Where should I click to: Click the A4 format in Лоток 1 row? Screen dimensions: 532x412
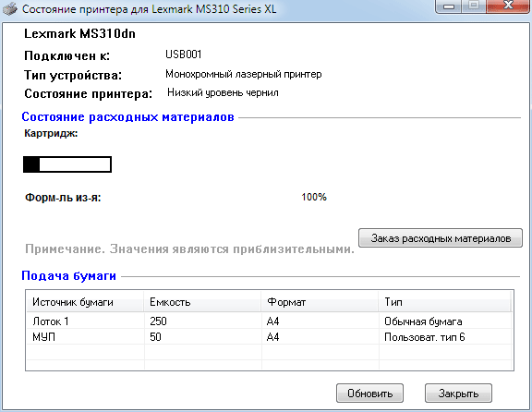[x=272, y=321]
